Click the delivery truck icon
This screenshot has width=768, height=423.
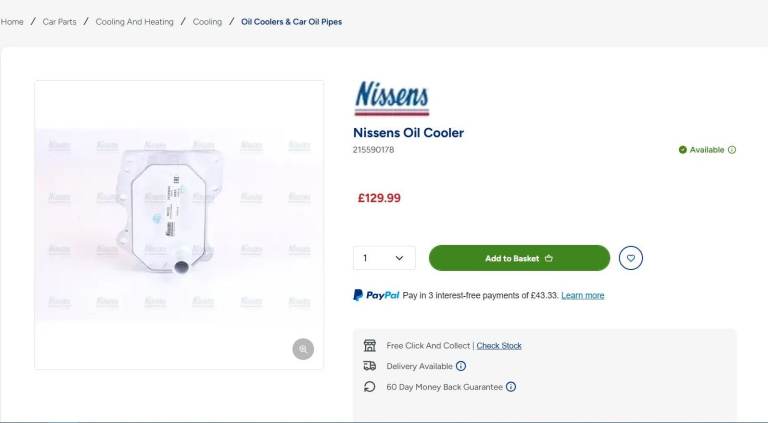(x=370, y=366)
